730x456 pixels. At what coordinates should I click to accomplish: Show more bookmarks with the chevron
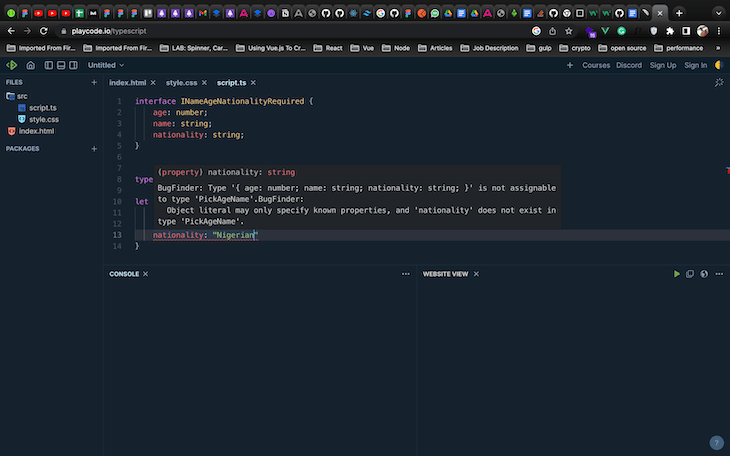718,48
